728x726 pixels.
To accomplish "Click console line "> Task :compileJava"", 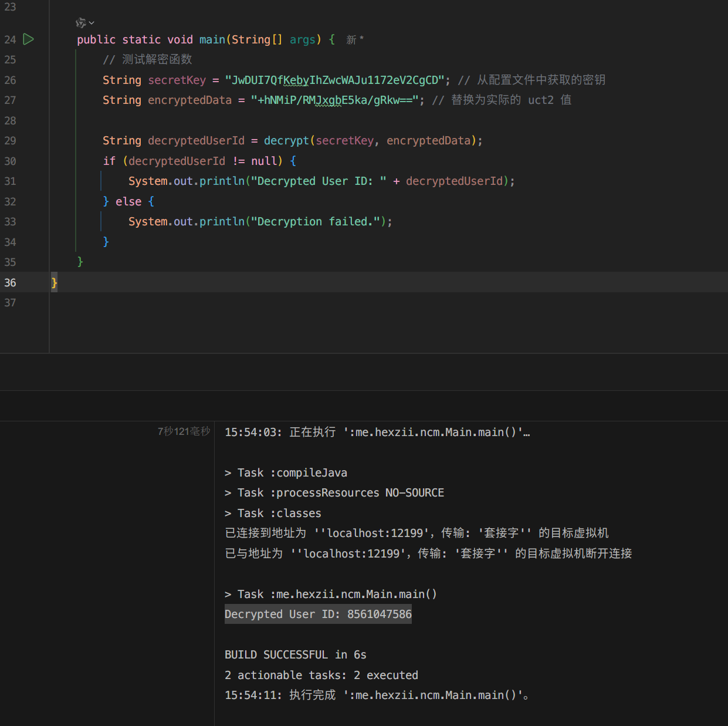I will [x=286, y=473].
